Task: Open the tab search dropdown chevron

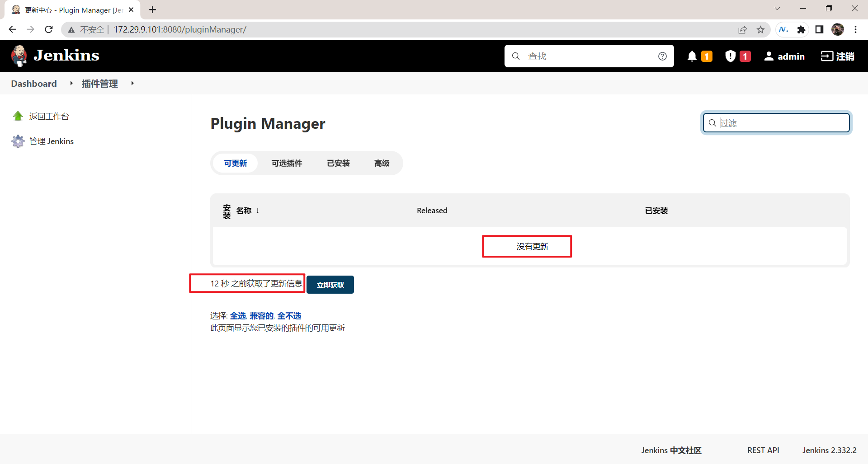Action: coord(777,9)
